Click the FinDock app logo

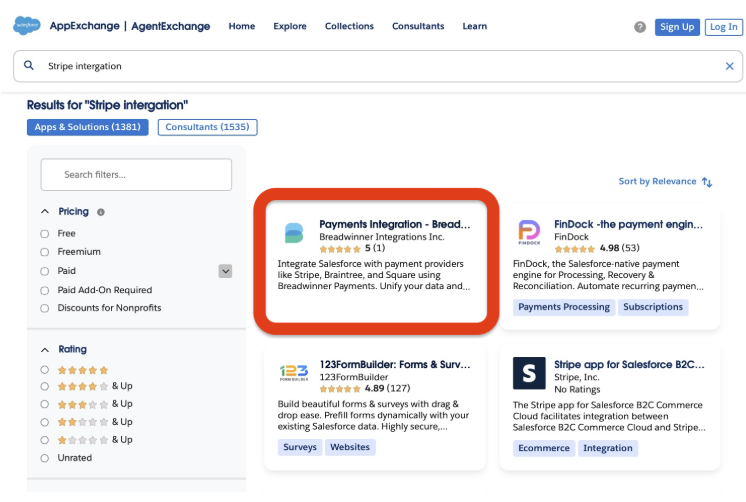coord(529,232)
